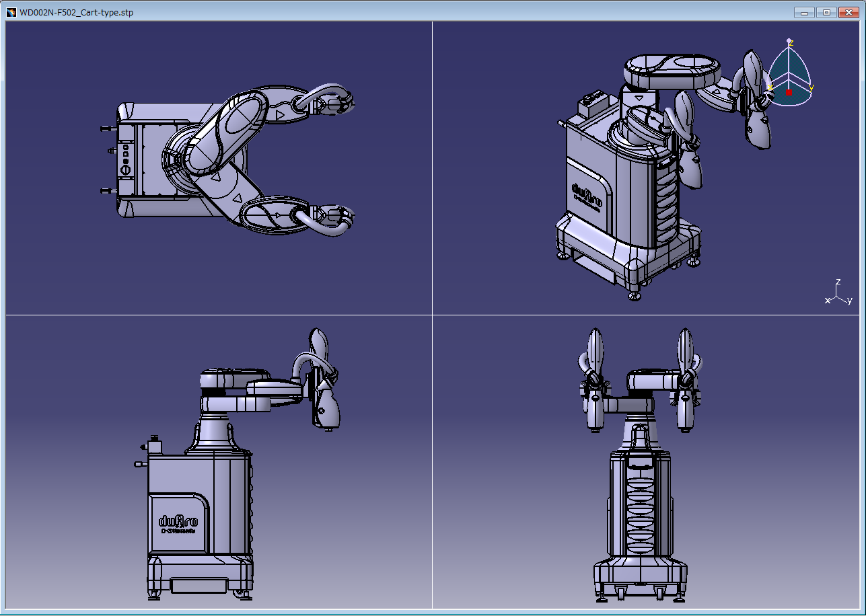Click the xyz axis triad in the isometric view
The image size is (866, 616).
pyautogui.click(x=838, y=292)
